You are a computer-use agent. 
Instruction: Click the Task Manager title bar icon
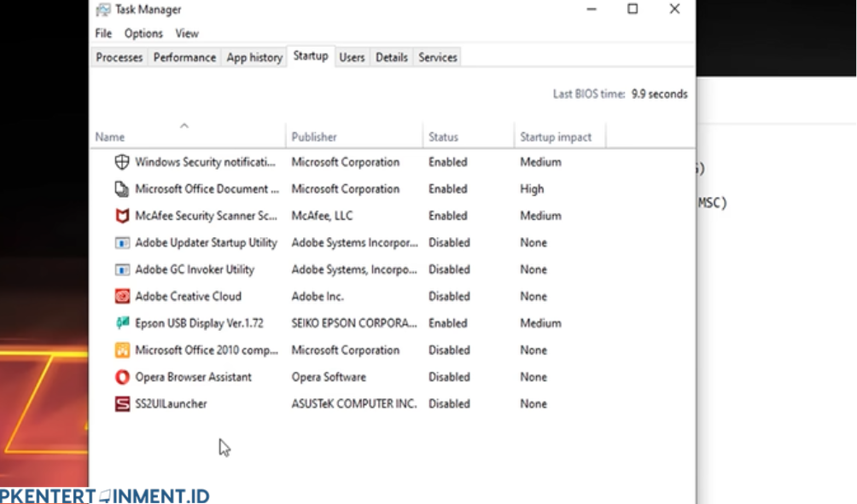102,10
